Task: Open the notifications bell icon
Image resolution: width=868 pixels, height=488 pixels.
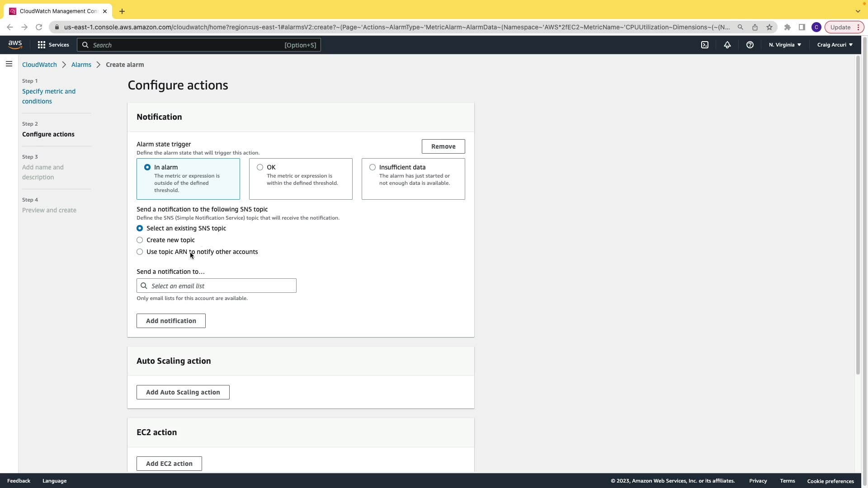Action: (727, 45)
